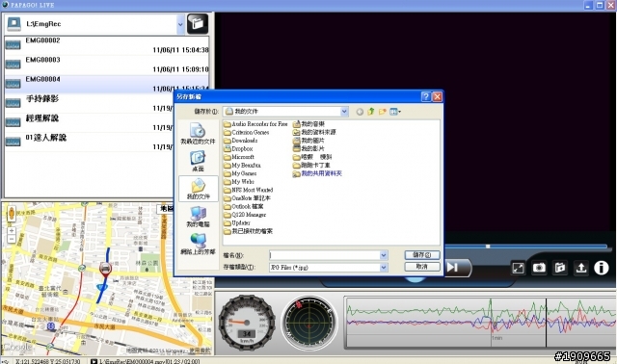Click the file name input field
The width and height of the screenshot is (617, 364).
(325, 255)
